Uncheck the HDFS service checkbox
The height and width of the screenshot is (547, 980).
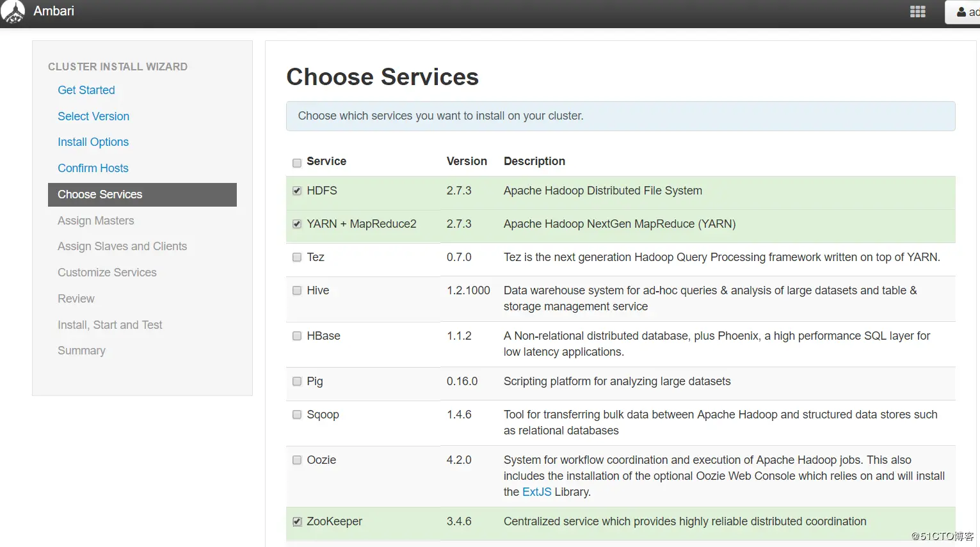(297, 191)
